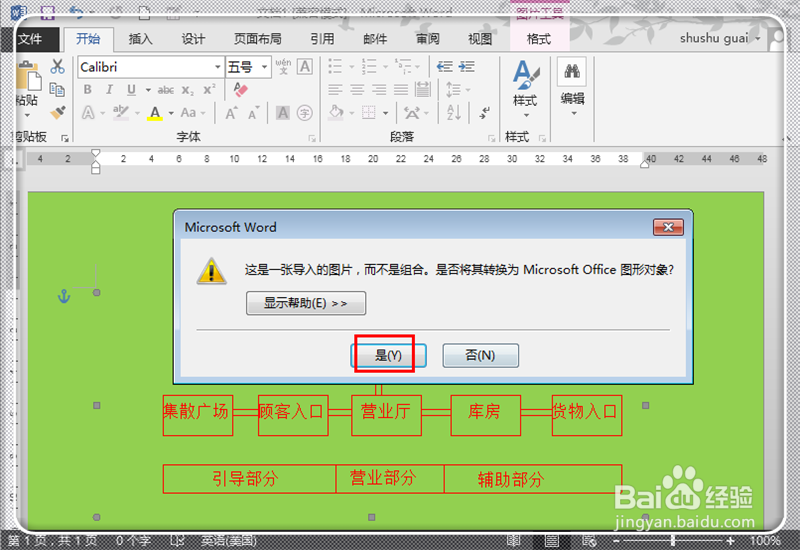Click Increase Indent icon

466,66
